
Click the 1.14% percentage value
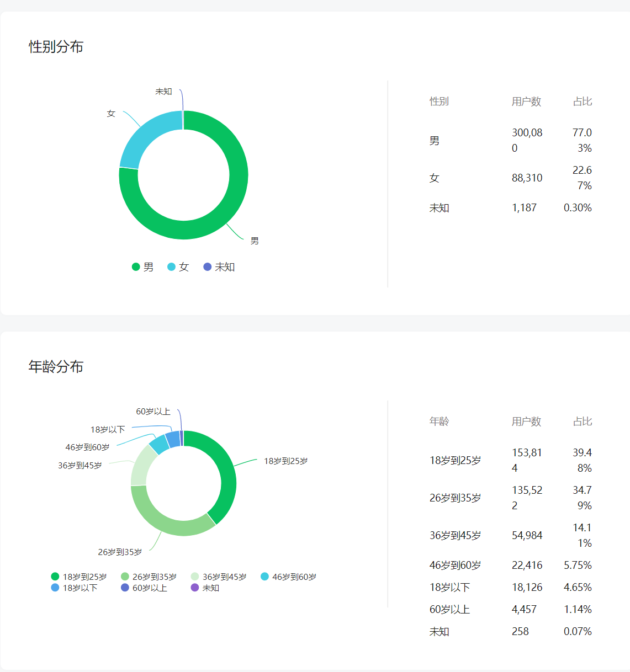[578, 610]
